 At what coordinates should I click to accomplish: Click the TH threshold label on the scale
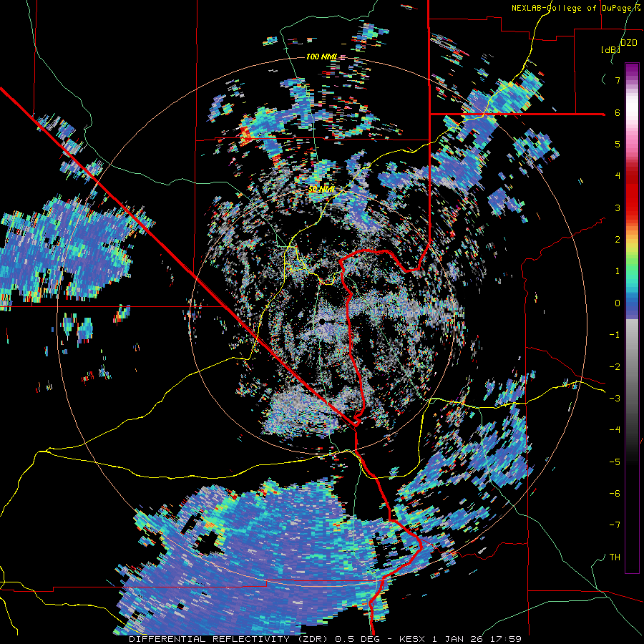615,557
